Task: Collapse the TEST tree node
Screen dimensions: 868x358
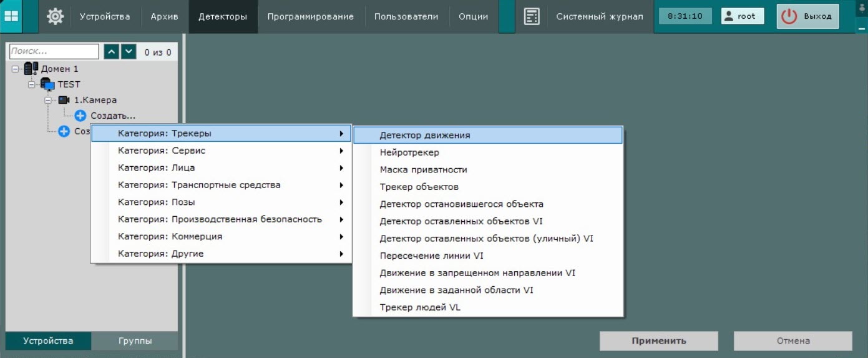Action: (32, 84)
